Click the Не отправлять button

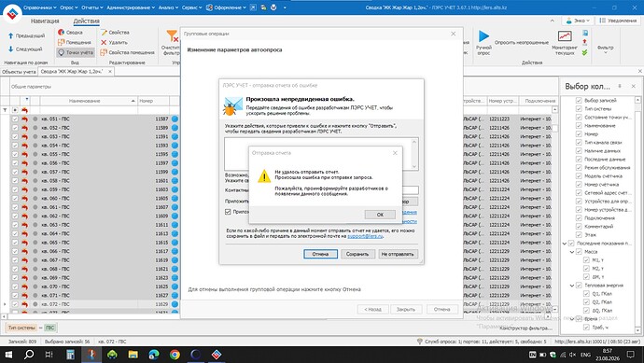398,254
